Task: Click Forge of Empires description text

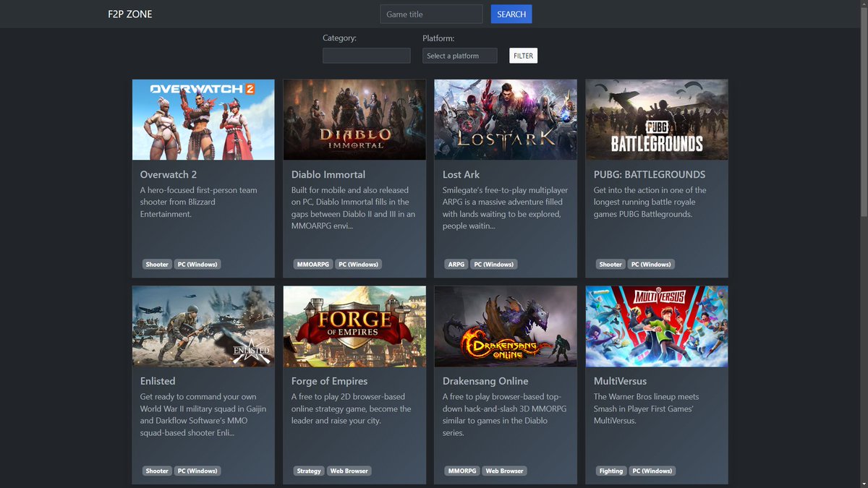Action: coord(352,408)
